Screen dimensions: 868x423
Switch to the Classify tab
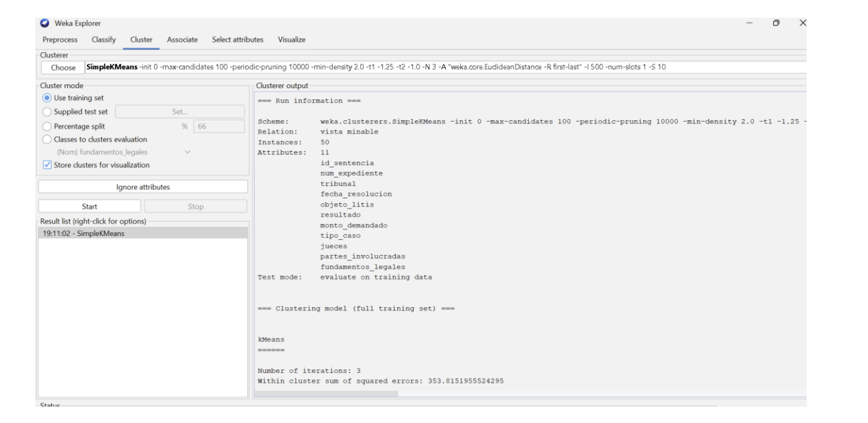point(104,40)
